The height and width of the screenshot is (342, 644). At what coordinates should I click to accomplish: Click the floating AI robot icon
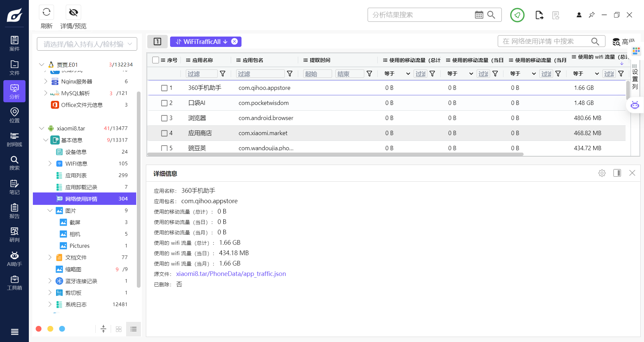click(635, 105)
